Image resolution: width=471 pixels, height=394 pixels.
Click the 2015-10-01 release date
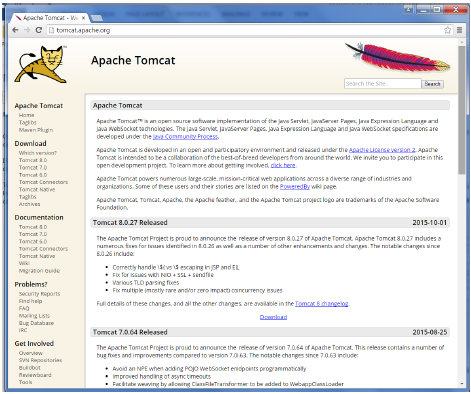(x=429, y=223)
